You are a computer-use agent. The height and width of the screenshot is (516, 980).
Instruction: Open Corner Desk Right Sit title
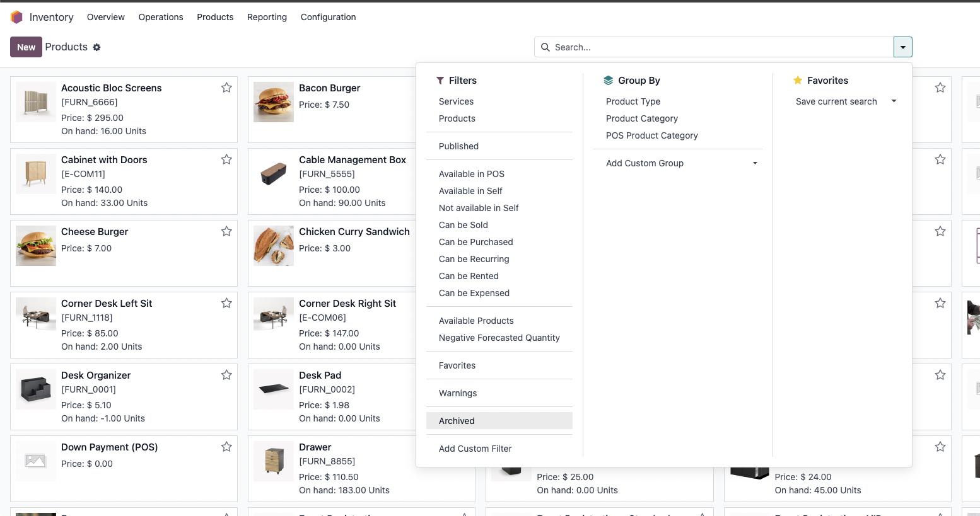point(347,304)
